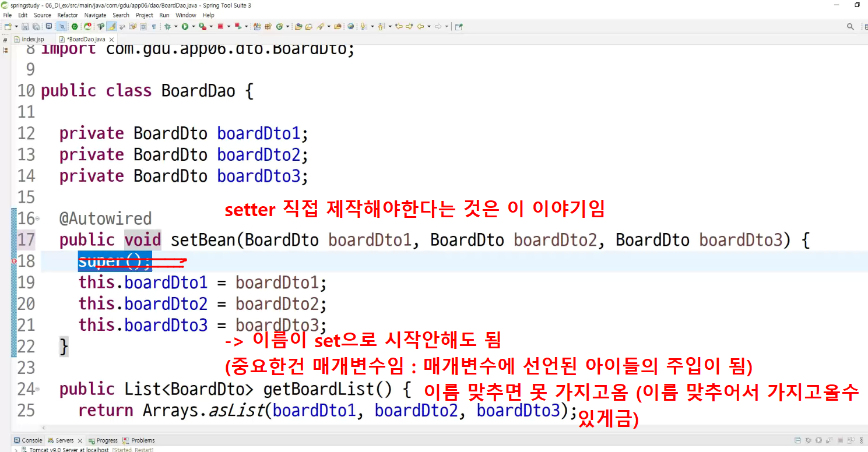The height and width of the screenshot is (452, 868).
Task: Click the Open Type folder icon
Action: (298, 26)
